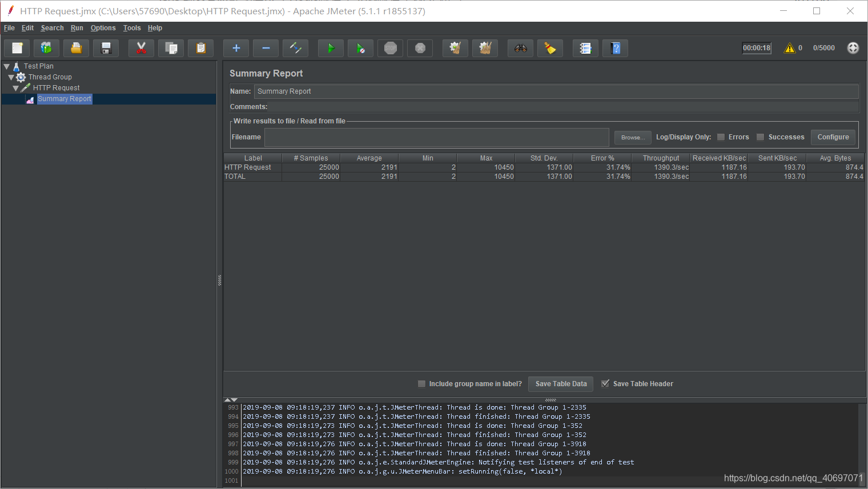The image size is (868, 489).
Task: Collapse all nodes with minus icon
Action: click(x=266, y=48)
